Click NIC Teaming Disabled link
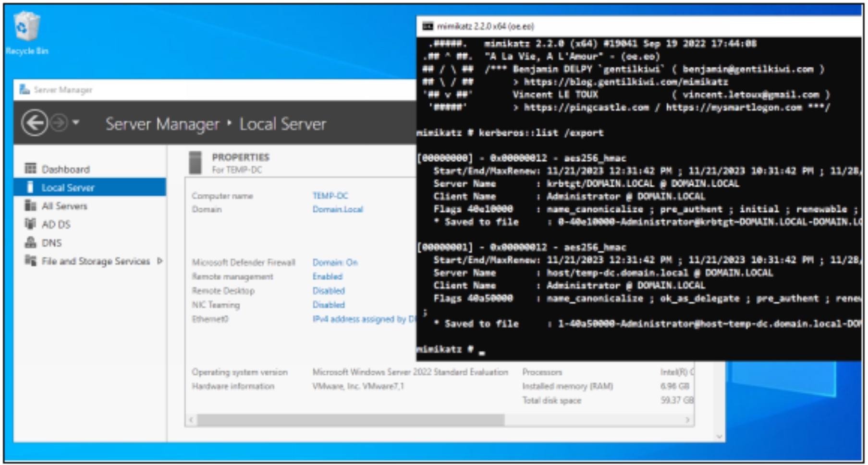This screenshot has width=868, height=465. tap(329, 305)
